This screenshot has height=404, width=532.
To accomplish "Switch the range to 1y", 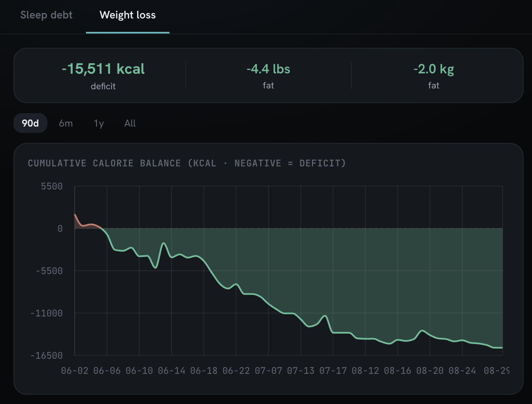I will (99, 123).
